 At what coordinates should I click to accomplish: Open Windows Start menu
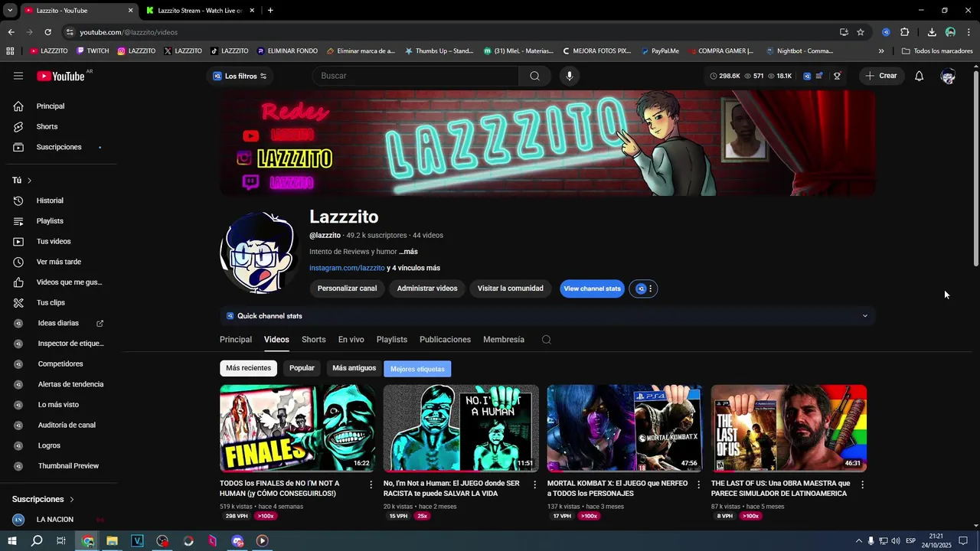[12, 541]
